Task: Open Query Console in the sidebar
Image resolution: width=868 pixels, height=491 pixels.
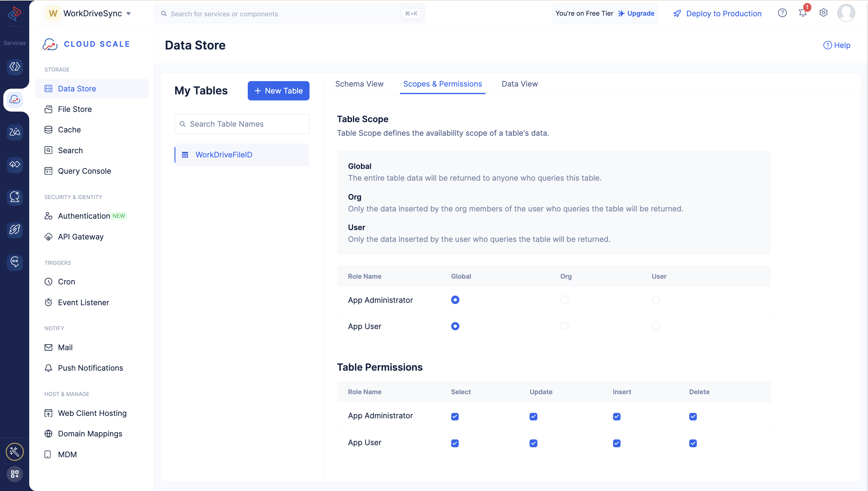Action: 91,171
